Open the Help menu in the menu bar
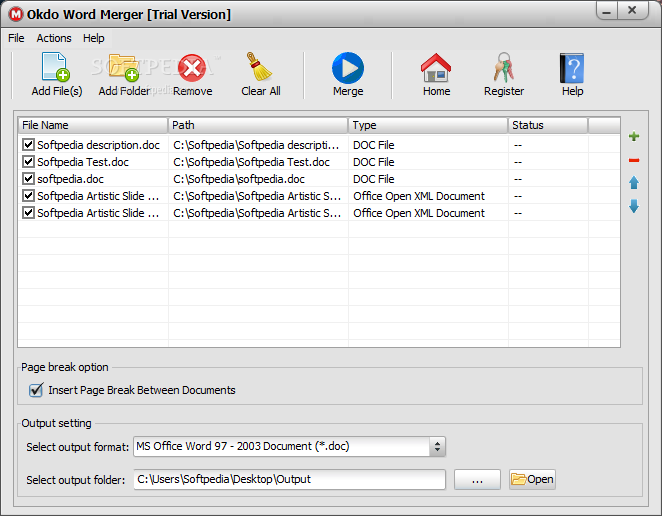 click(x=93, y=38)
